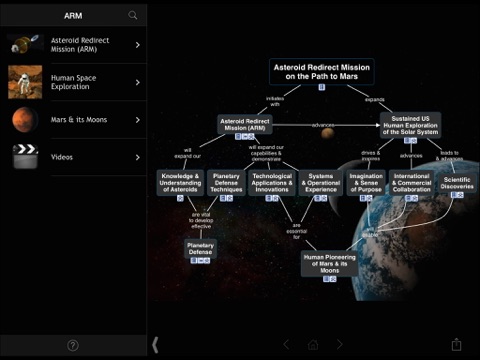Open Asteroid Redirect Mission (ARM) list entry
Viewport: 480px width, 360px height.
(x=73, y=45)
